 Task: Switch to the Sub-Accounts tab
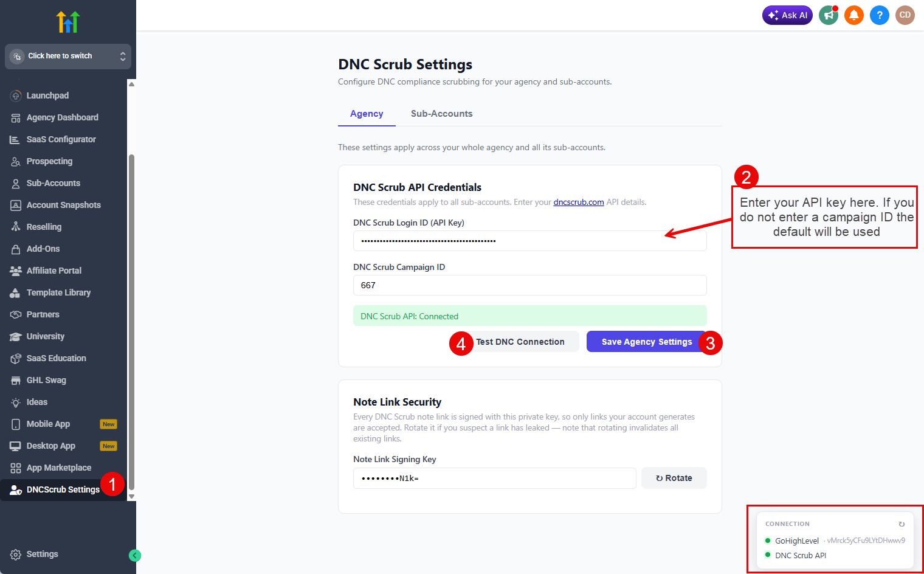click(442, 114)
